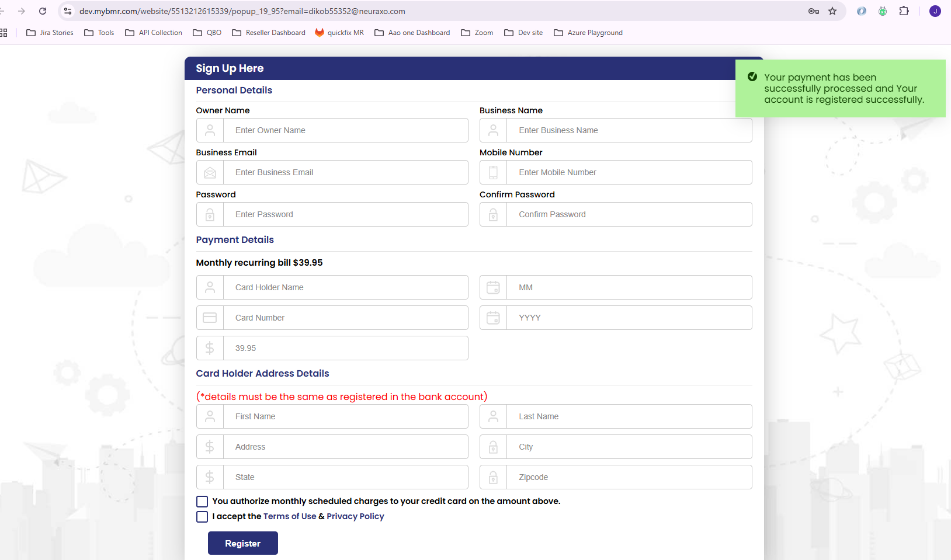Open the Privacy Policy link
This screenshot has width=951, height=560.
(x=355, y=516)
